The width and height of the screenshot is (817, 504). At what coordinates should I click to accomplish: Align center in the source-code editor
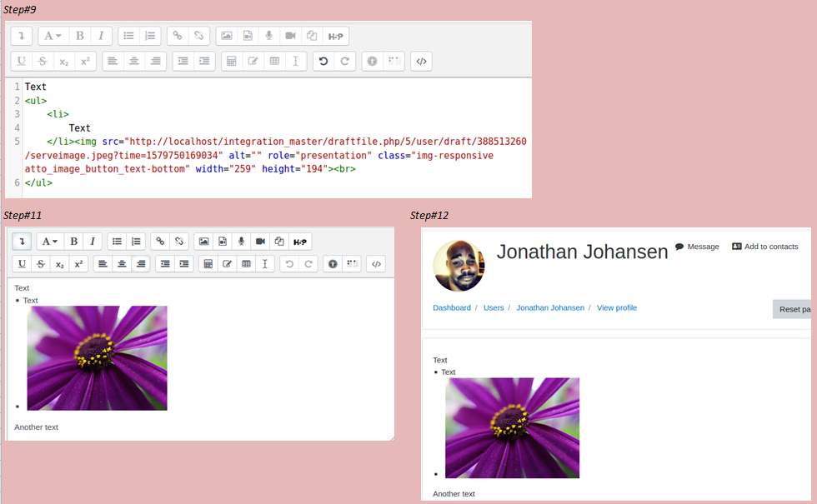point(134,61)
